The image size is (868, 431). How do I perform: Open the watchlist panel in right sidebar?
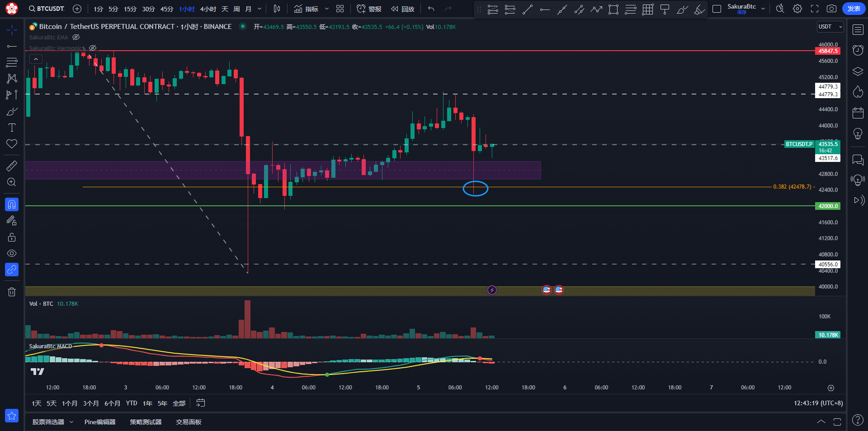point(858,30)
